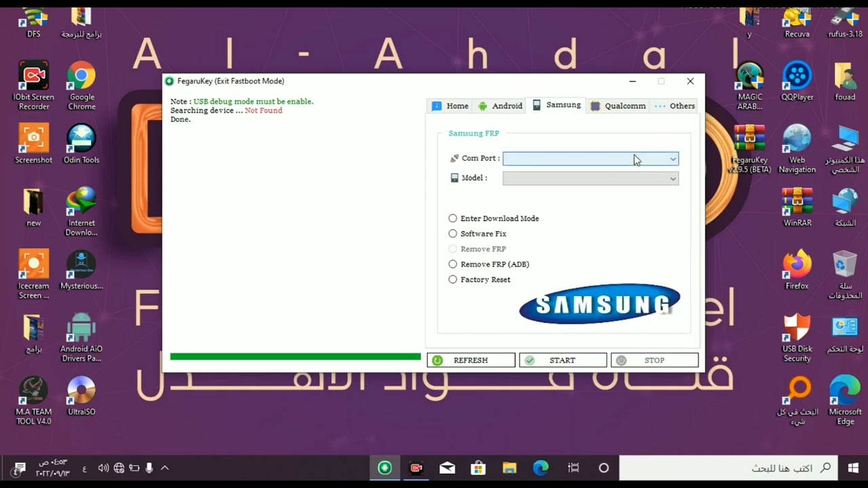Expand the Model dropdown
868x488 pixels.
(x=673, y=178)
